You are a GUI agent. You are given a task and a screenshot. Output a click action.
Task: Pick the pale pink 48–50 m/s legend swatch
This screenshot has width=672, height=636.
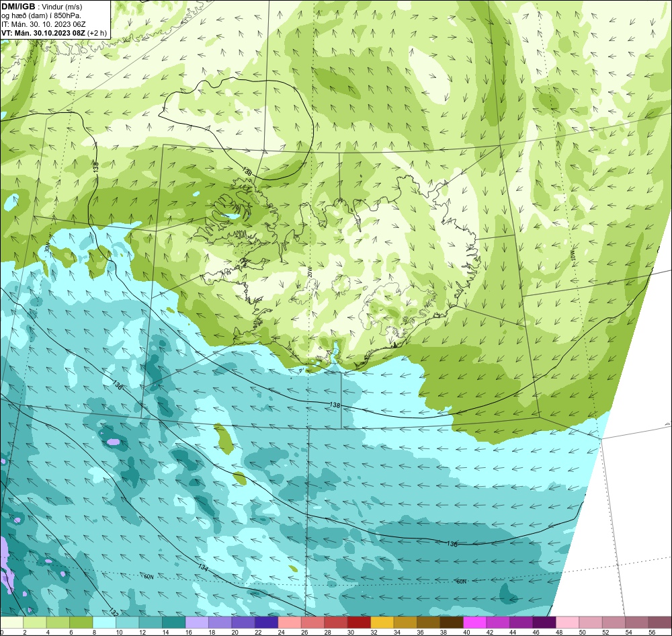(567, 623)
